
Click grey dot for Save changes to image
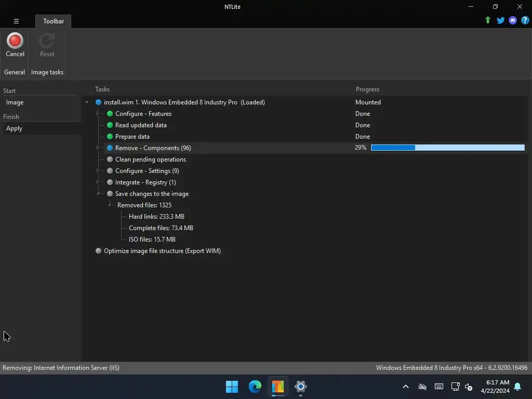[110, 193]
